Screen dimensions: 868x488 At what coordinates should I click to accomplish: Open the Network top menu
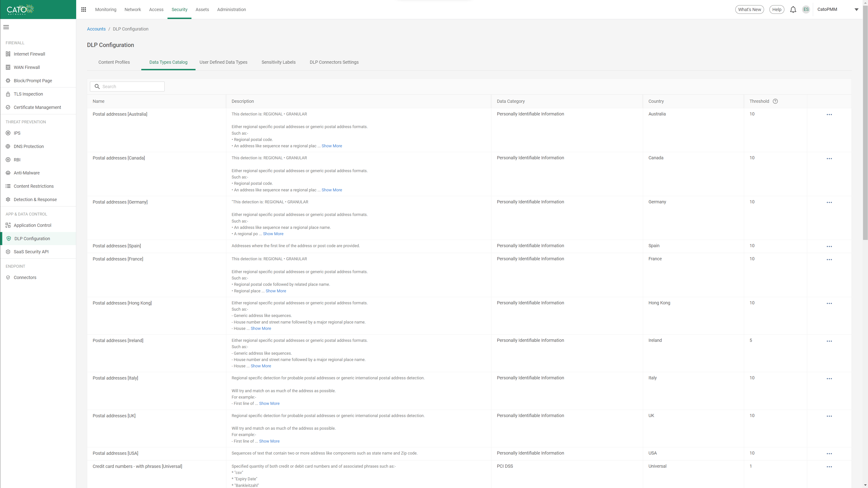coord(132,9)
